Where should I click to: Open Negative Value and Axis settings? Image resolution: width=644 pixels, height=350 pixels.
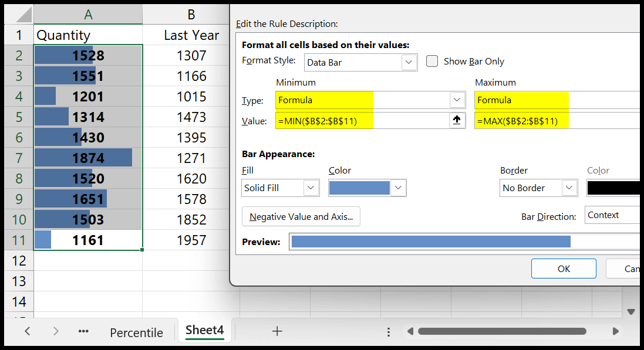click(301, 216)
